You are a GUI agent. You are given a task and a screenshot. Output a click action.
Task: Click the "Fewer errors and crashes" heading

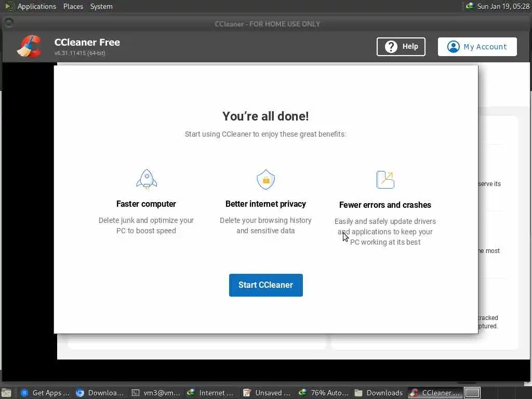click(x=385, y=205)
